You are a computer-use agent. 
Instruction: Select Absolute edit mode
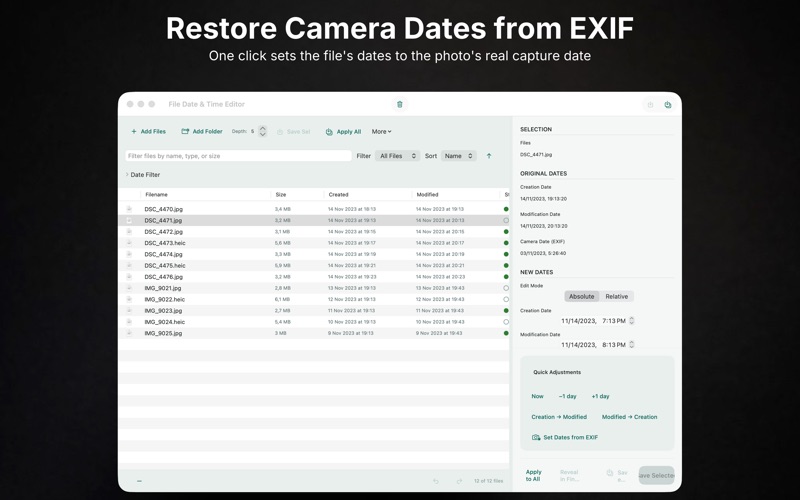(581, 296)
